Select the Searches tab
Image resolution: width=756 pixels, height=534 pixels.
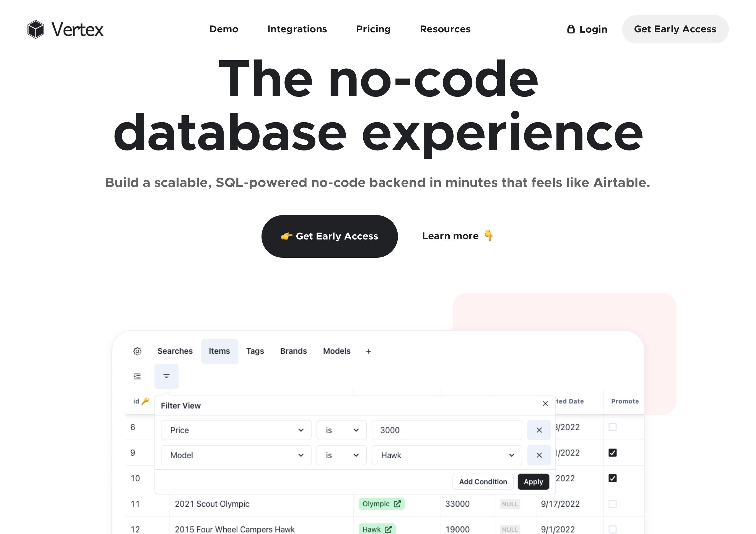tap(175, 351)
